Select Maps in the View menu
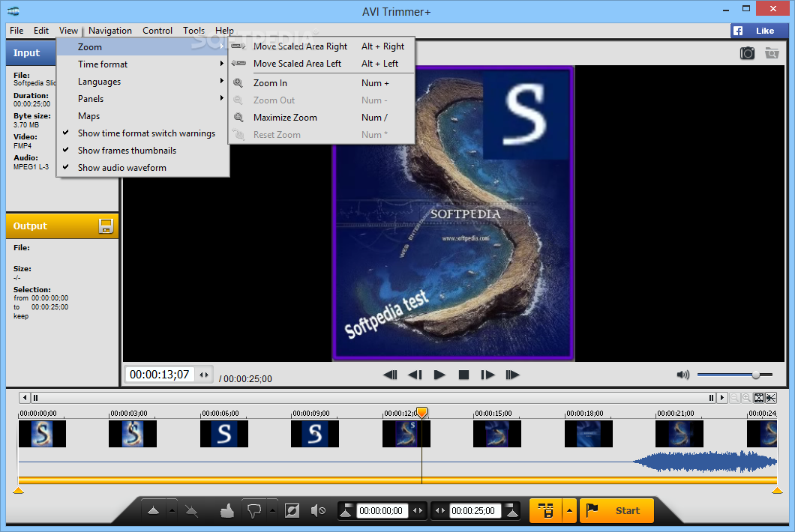Image resolution: width=795 pixels, height=532 pixels. [x=143, y=116]
